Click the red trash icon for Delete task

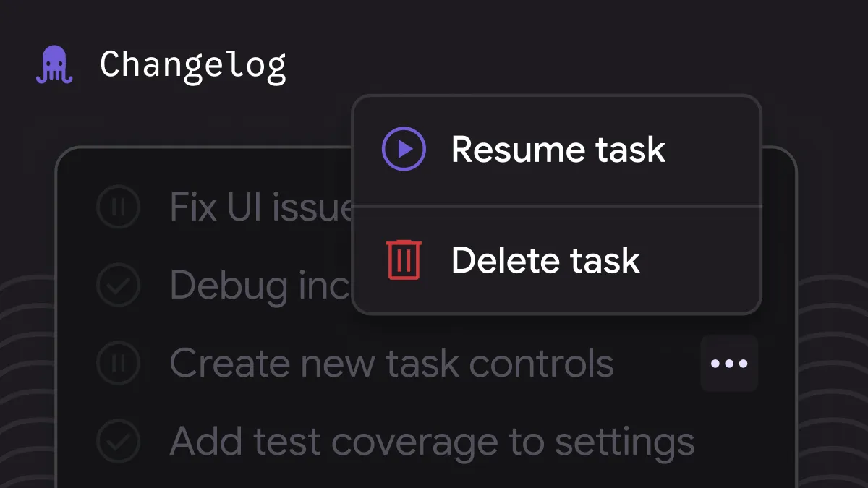pyautogui.click(x=405, y=260)
